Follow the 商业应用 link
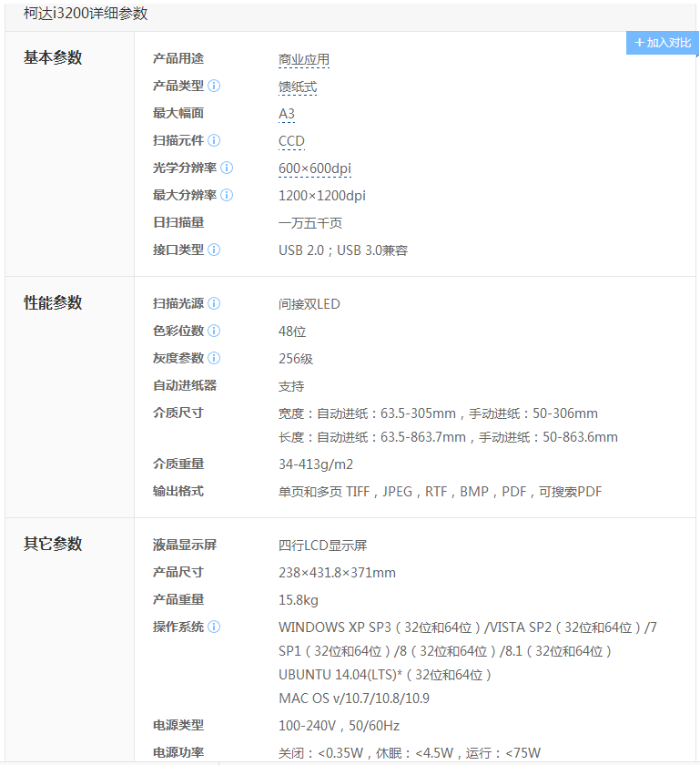The height and width of the screenshot is (765, 700). point(304,59)
